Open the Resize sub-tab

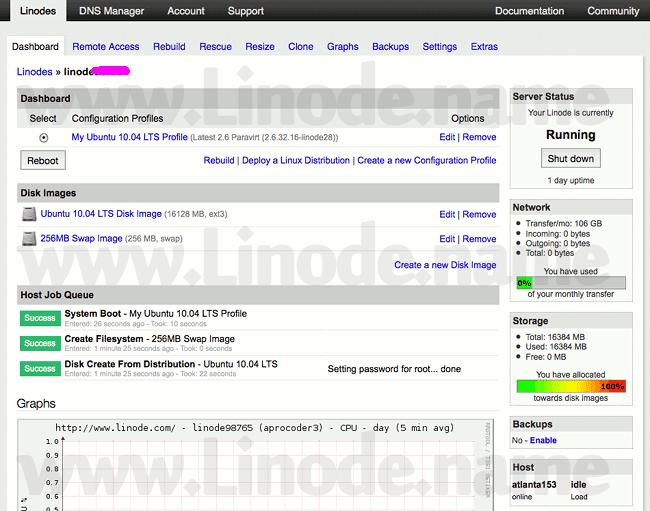(260, 46)
